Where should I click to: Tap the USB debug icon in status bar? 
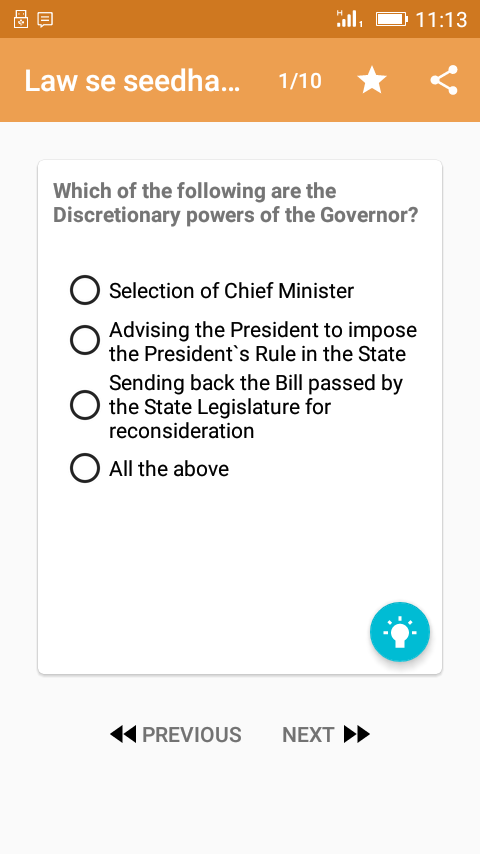[x=21, y=19]
